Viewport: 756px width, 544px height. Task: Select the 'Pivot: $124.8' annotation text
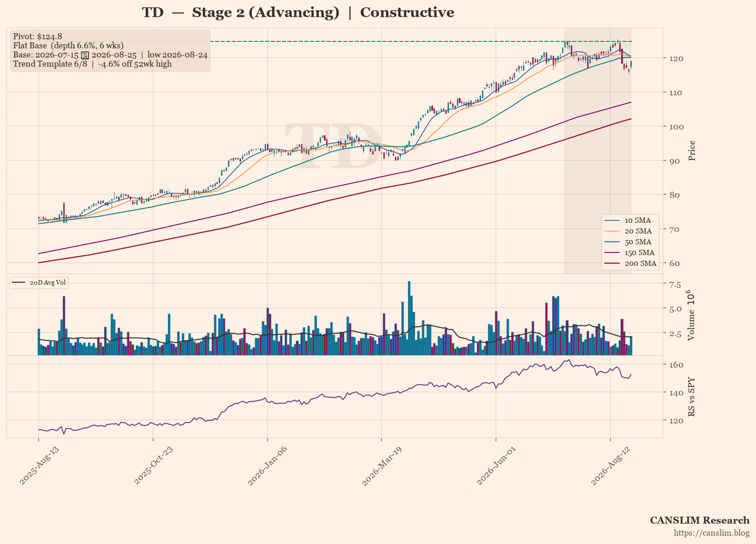point(38,36)
